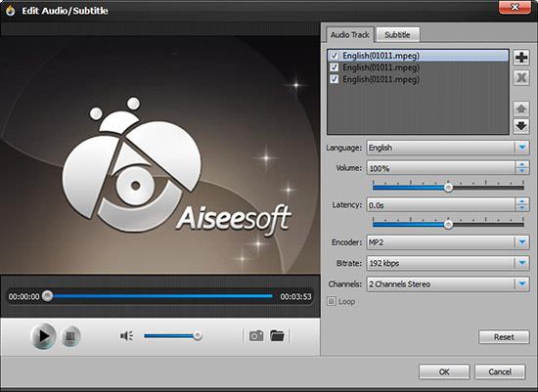
Task: Click the 00:00:00 current time
Action: click(24, 296)
